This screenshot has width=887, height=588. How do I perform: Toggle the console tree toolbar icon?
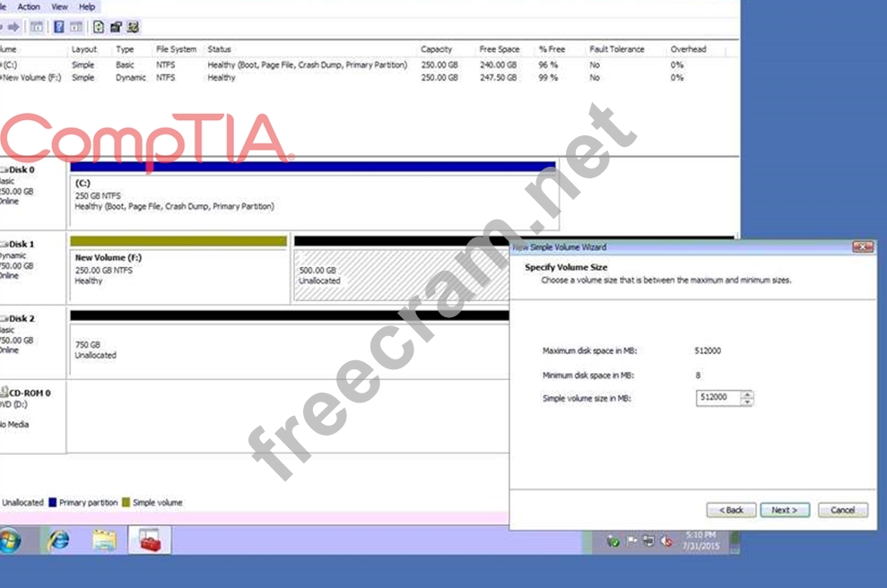37,27
